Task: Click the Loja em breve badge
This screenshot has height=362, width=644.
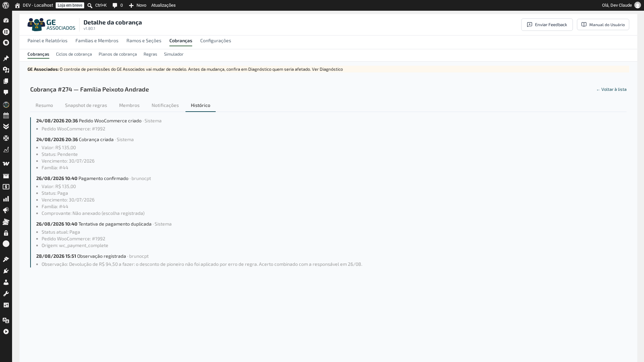Action: (70, 5)
